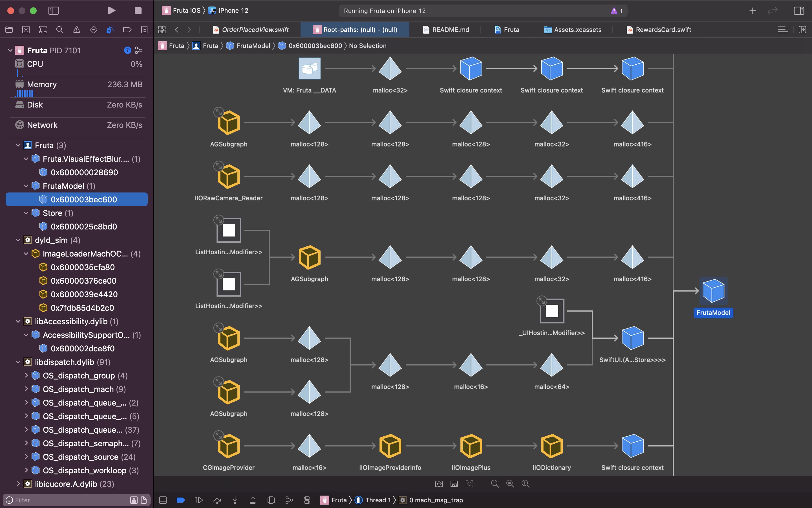The image size is (812, 508).
Task: Click the code review arrows icon
Action: click(x=772, y=11)
